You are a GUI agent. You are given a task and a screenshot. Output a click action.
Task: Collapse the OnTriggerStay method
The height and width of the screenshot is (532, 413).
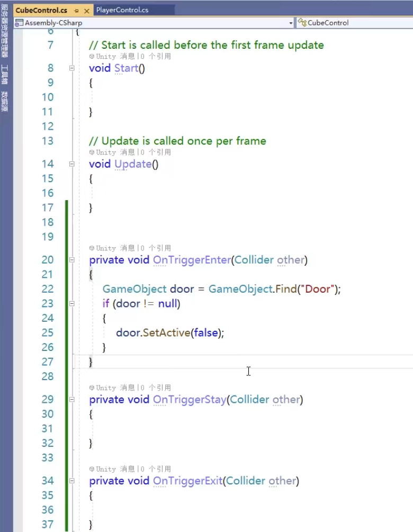72,400
